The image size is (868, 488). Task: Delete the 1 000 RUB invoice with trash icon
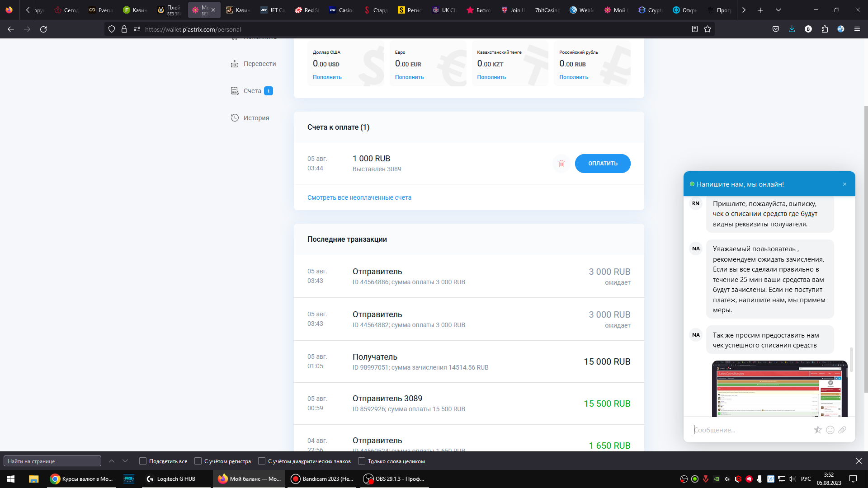(561, 164)
